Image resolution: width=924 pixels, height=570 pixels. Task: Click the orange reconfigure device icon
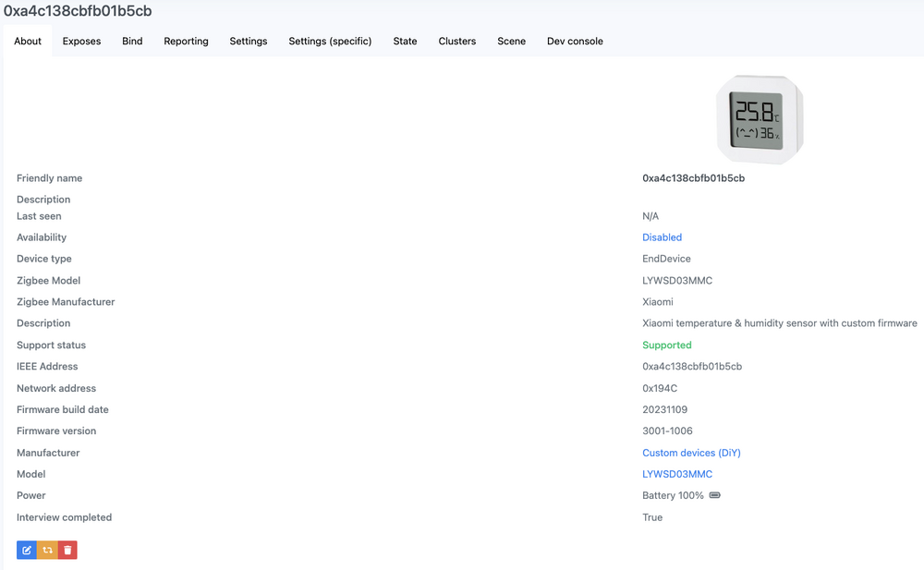click(47, 551)
